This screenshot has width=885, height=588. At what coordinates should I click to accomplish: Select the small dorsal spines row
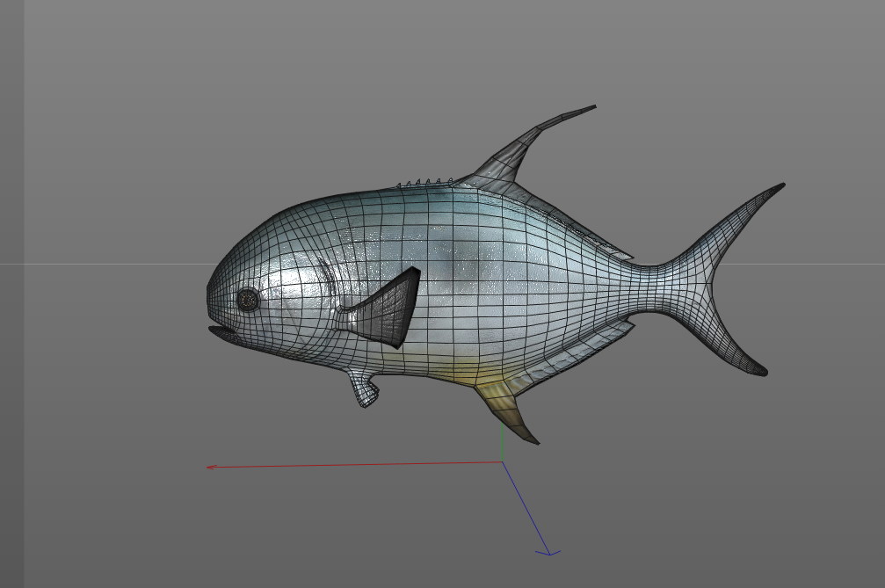coord(424,182)
